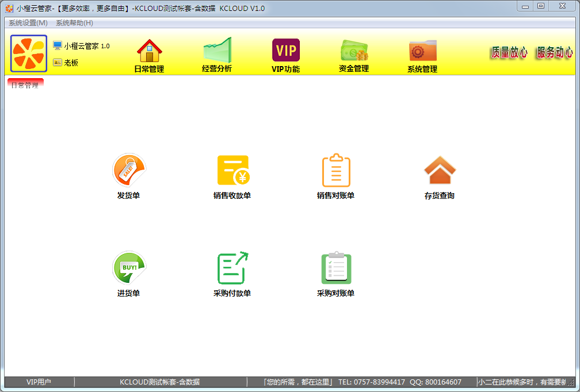Open the 采购付款单 green document icon
The width and height of the screenshot is (580, 392).
click(x=232, y=268)
